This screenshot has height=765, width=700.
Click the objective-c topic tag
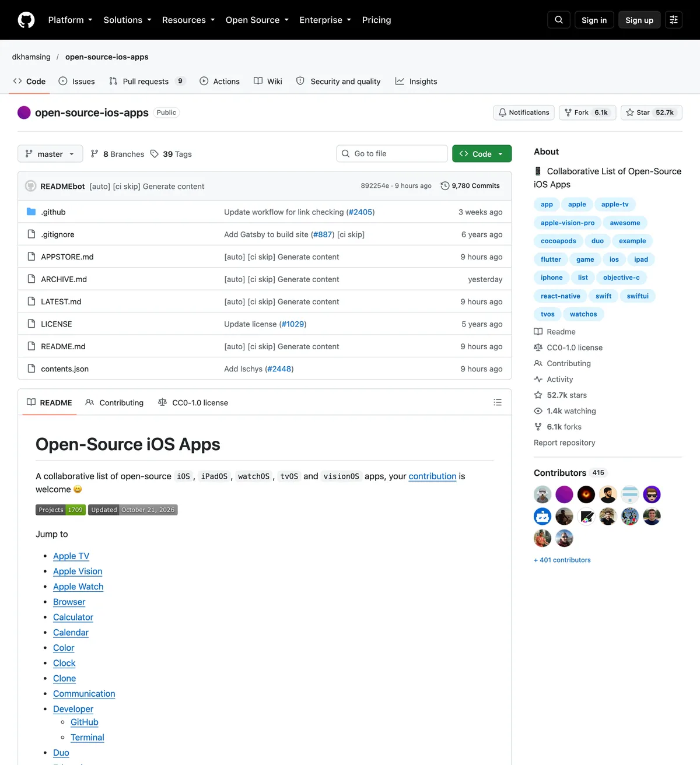pos(621,278)
